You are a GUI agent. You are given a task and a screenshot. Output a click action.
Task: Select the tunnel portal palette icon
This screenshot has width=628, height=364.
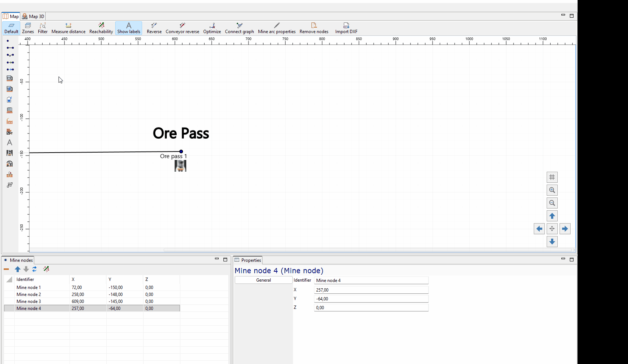(10, 164)
